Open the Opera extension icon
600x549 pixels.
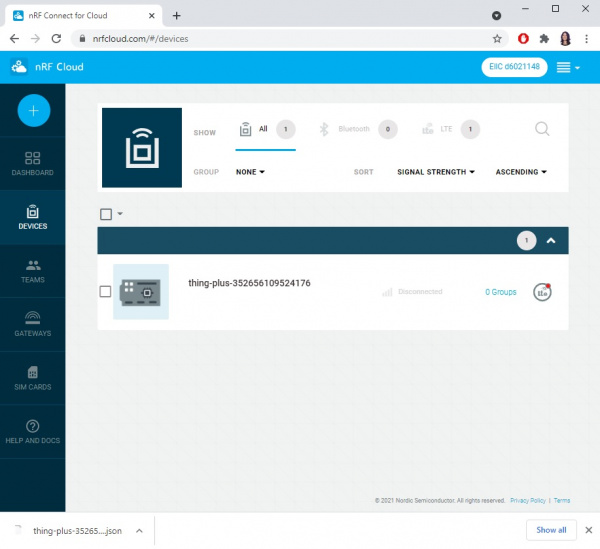tap(523, 39)
